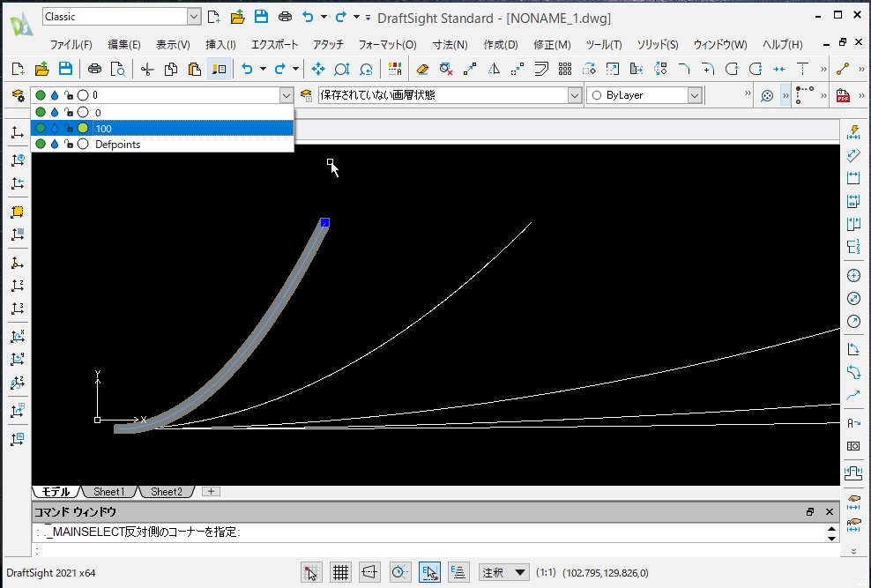The image size is (871, 588).
Task: Select Defpoints layer in dropdown list
Action: point(162,145)
